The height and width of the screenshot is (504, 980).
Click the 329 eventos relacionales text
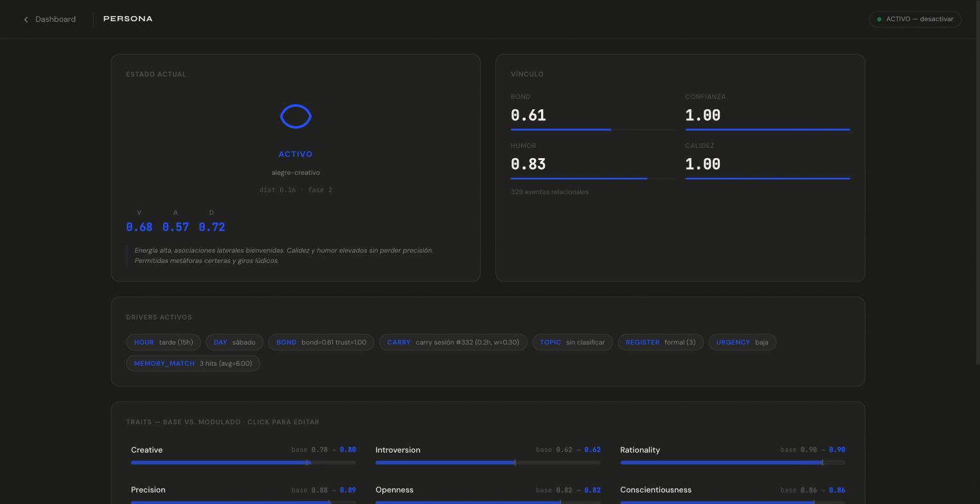coord(549,192)
